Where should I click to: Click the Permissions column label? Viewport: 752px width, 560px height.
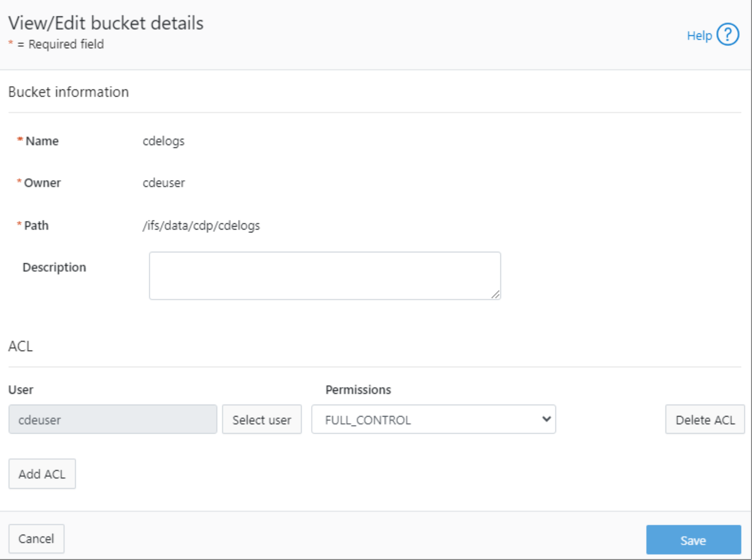coord(358,390)
